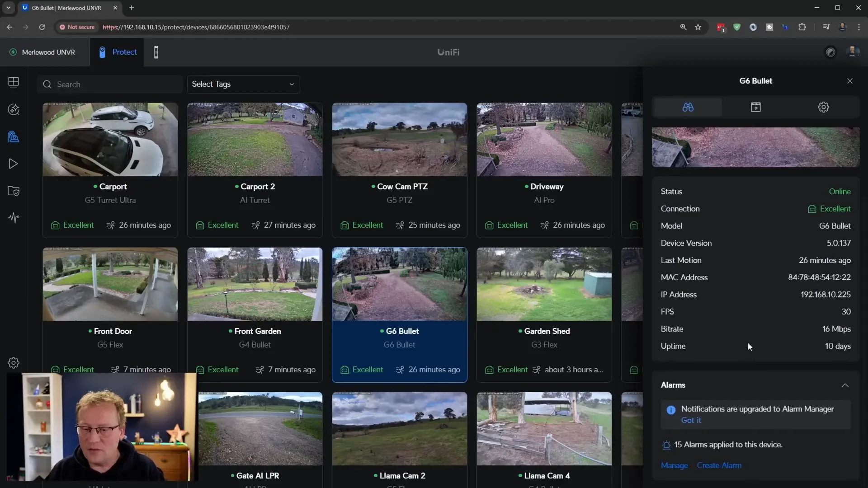Viewport: 868px width, 488px height.
Task: Open the Manage alarms link
Action: pyautogui.click(x=674, y=465)
